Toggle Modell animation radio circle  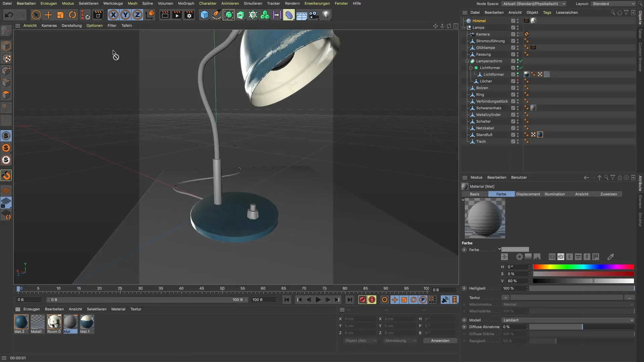(464, 320)
